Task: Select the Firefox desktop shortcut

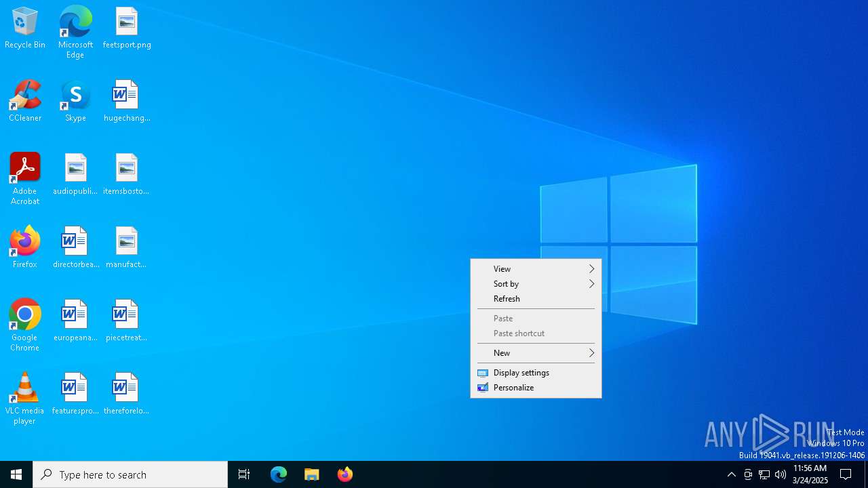Action: coord(25,248)
